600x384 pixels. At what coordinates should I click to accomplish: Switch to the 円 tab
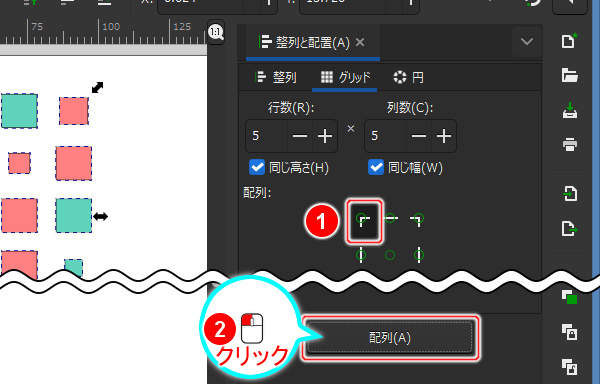coord(409,77)
